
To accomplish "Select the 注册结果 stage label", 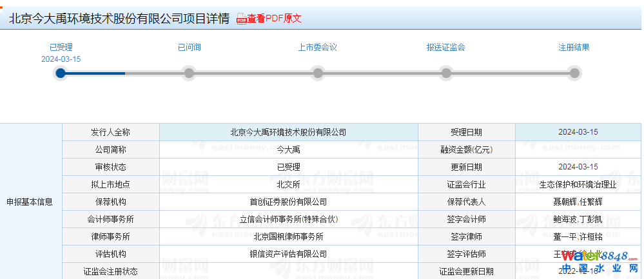I will coord(574,47).
